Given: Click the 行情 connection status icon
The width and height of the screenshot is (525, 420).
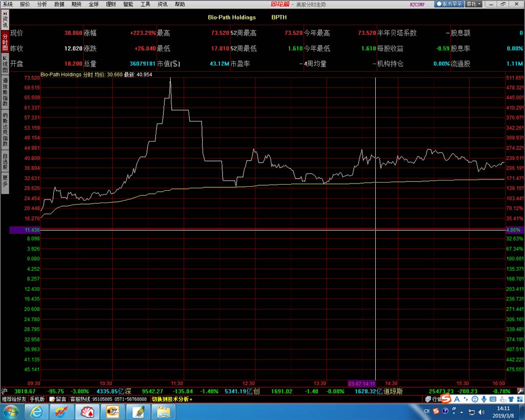Looking at the screenshot, I should [x=433, y=399].
